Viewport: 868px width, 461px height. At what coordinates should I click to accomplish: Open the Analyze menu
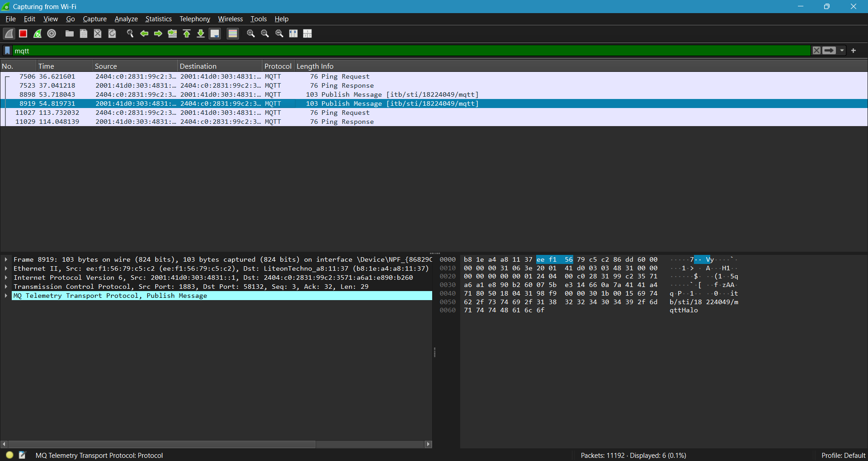tap(126, 19)
